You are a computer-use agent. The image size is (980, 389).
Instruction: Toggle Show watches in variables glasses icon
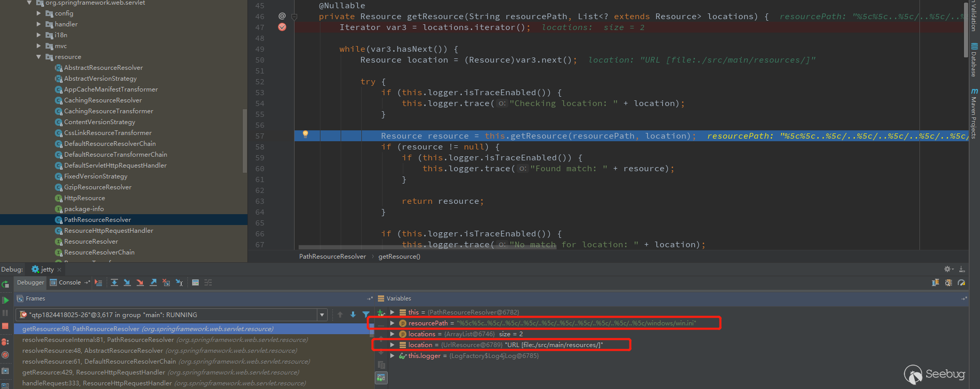[x=381, y=378]
